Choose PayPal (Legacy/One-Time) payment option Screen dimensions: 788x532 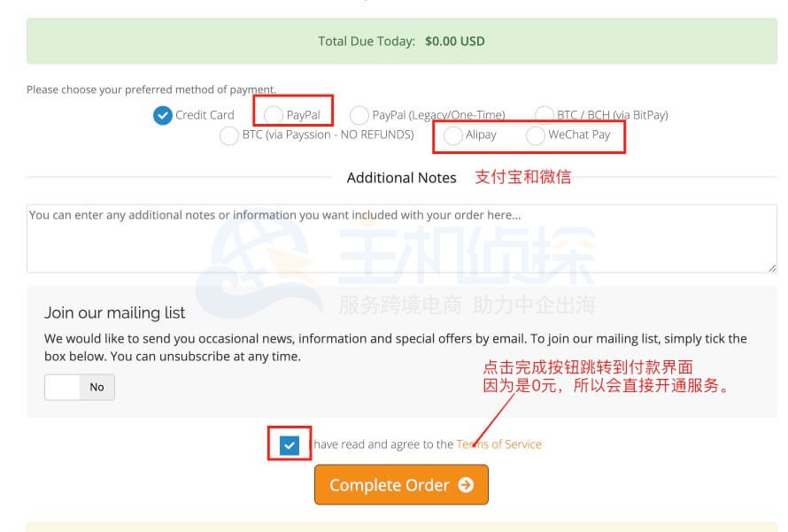(359, 116)
